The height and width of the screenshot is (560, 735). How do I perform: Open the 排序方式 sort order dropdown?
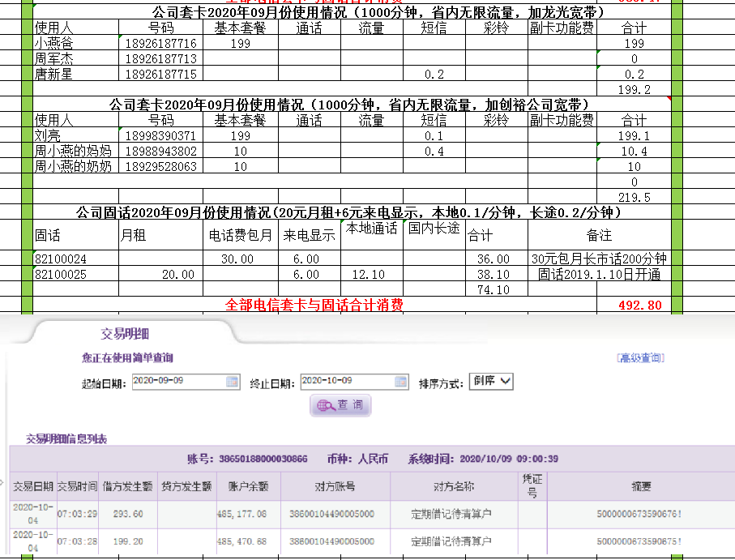click(491, 381)
